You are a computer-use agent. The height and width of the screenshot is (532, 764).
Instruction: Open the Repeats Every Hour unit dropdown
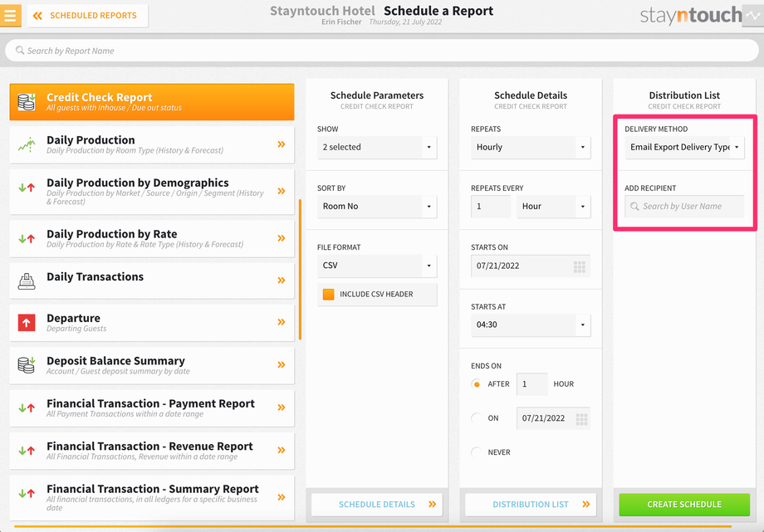(x=554, y=207)
